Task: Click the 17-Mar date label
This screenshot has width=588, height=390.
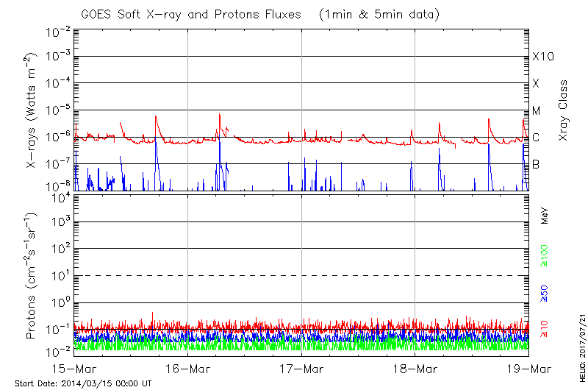Action: pos(301,367)
